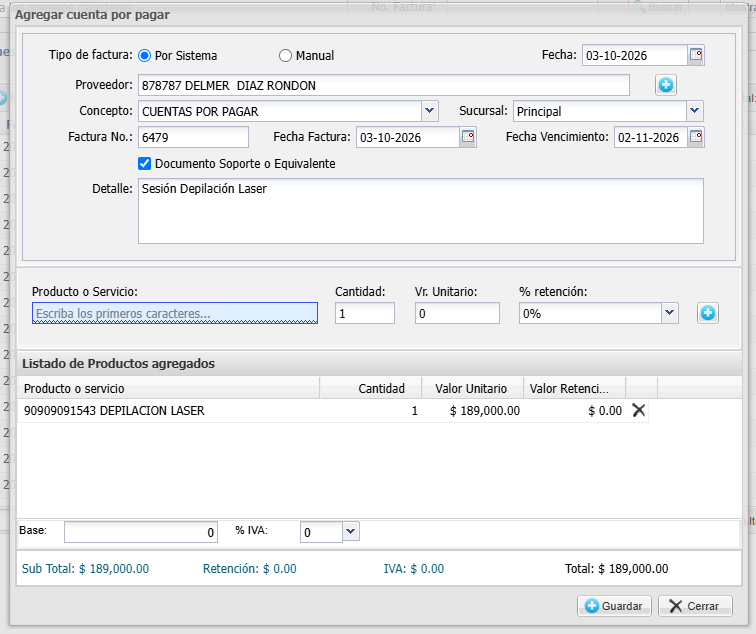The image size is (756, 634).
Task: Select the 90909091543 DEPILACION LASER cell
Action: pos(169,411)
